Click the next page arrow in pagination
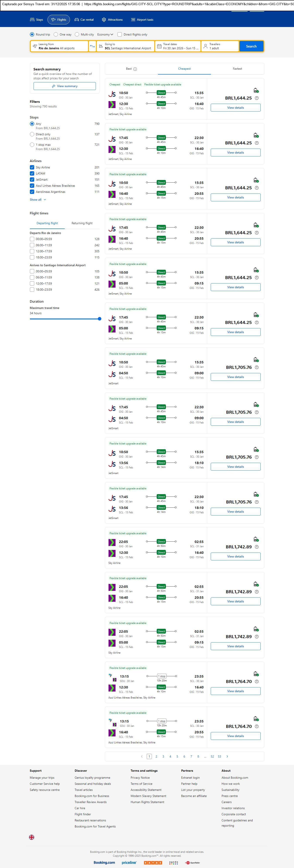294x868 pixels. [227, 756]
